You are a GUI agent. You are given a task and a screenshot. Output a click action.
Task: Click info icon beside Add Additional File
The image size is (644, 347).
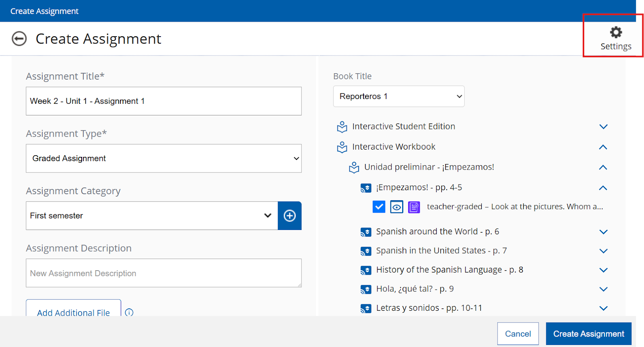pos(129,312)
